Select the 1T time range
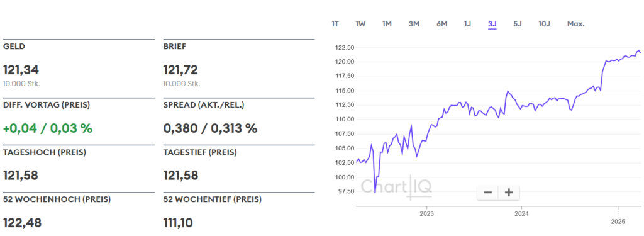Image resolution: width=644 pixels, height=236 pixels. pyautogui.click(x=335, y=24)
